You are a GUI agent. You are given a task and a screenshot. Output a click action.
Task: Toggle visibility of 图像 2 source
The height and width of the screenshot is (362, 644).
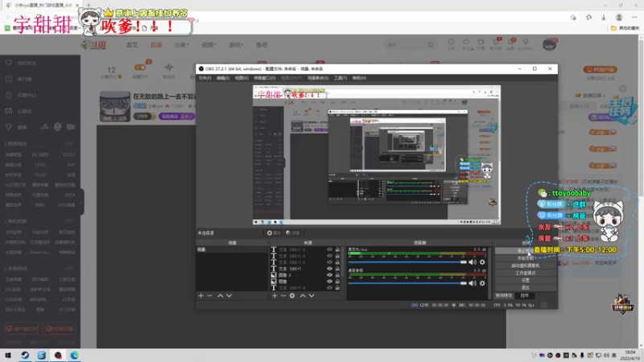click(329, 275)
